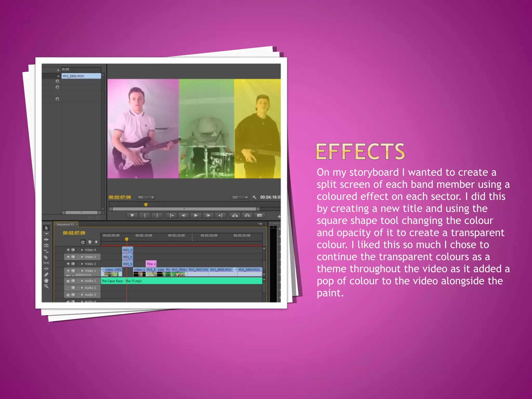Select the Selection arrow tool
The image size is (532, 399).
[46, 228]
